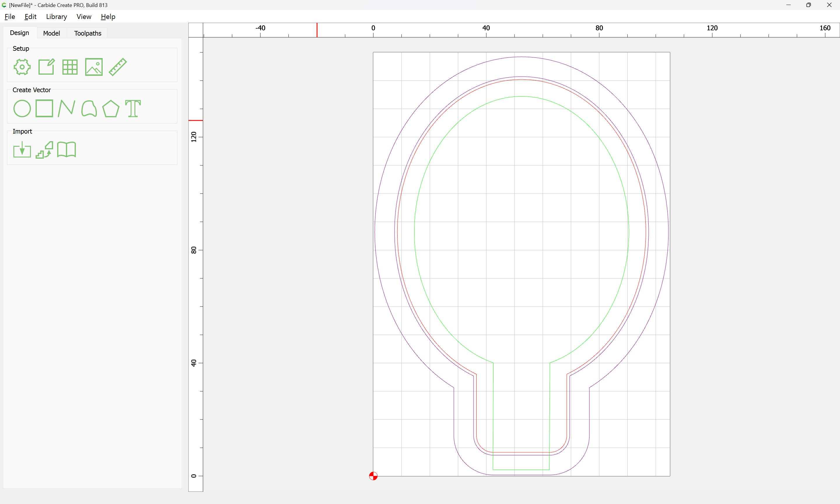Viewport: 840px width, 504px height.
Task: Switch to the Design tab
Action: (19, 33)
